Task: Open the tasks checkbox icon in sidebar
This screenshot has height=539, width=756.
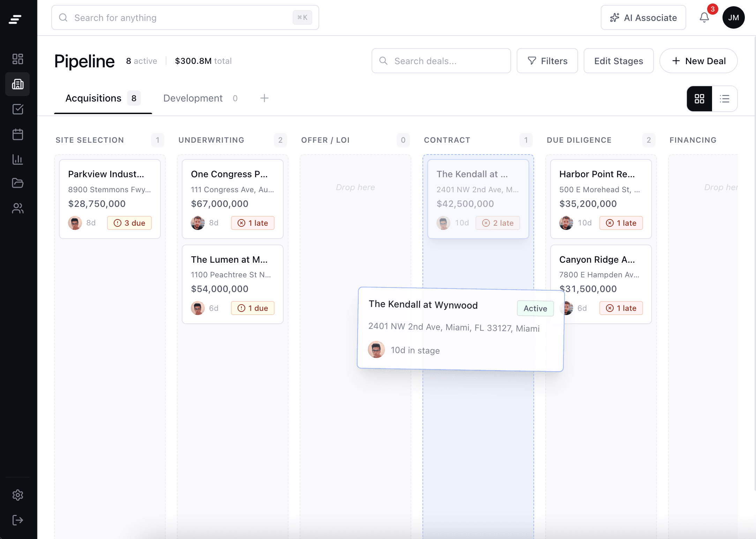Action: pos(17,109)
